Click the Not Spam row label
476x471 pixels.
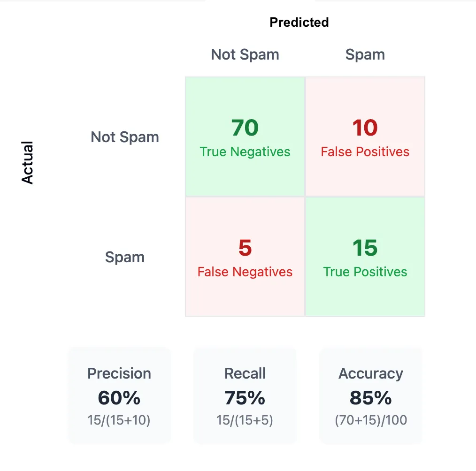click(125, 137)
